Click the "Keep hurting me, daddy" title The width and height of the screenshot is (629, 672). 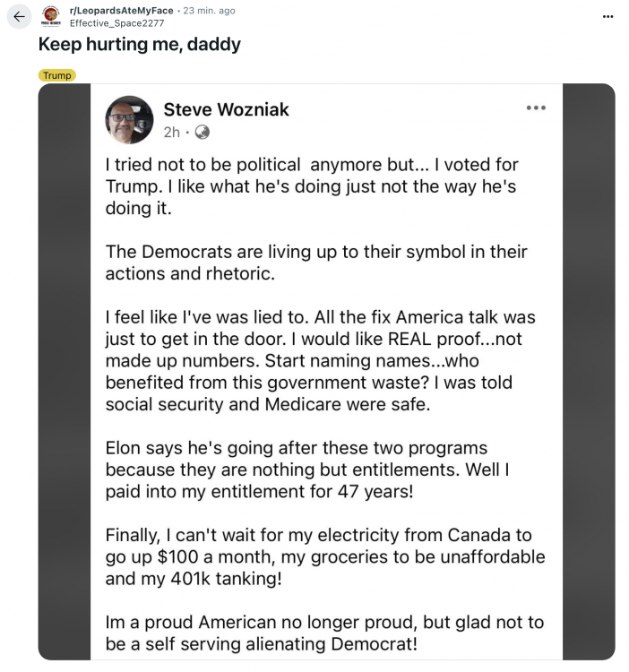click(139, 45)
